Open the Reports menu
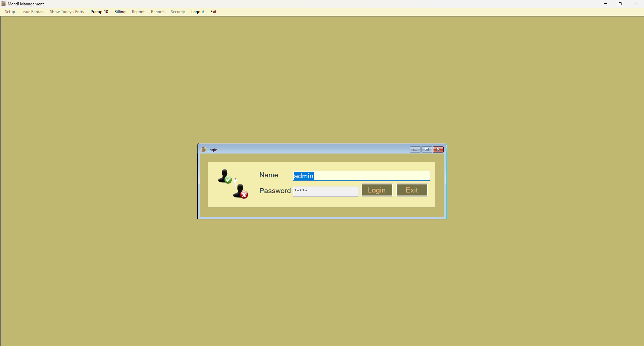 pyautogui.click(x=158, y=12)
